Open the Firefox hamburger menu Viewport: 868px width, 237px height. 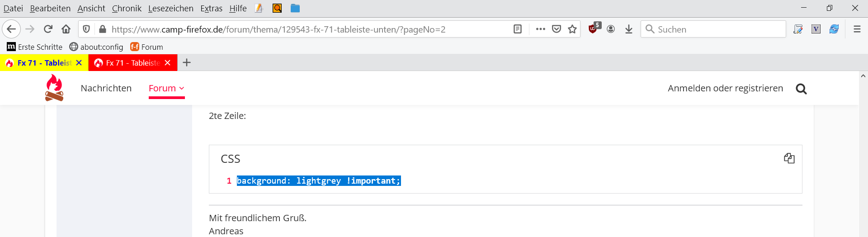(x=857, y=29)
